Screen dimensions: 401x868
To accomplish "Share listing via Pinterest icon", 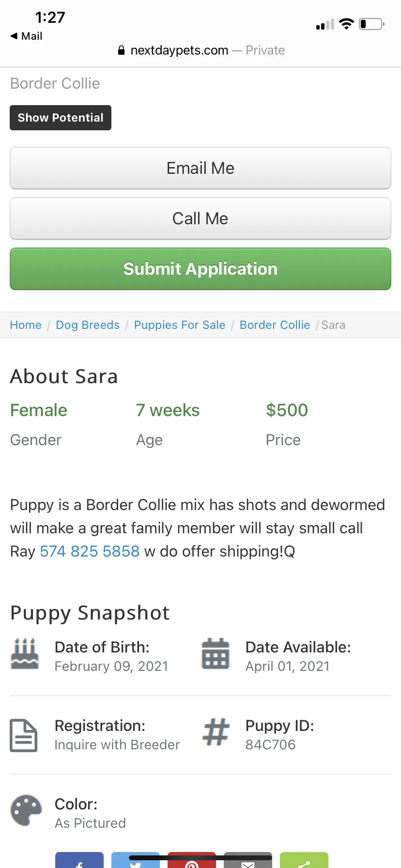I will 192,860.
